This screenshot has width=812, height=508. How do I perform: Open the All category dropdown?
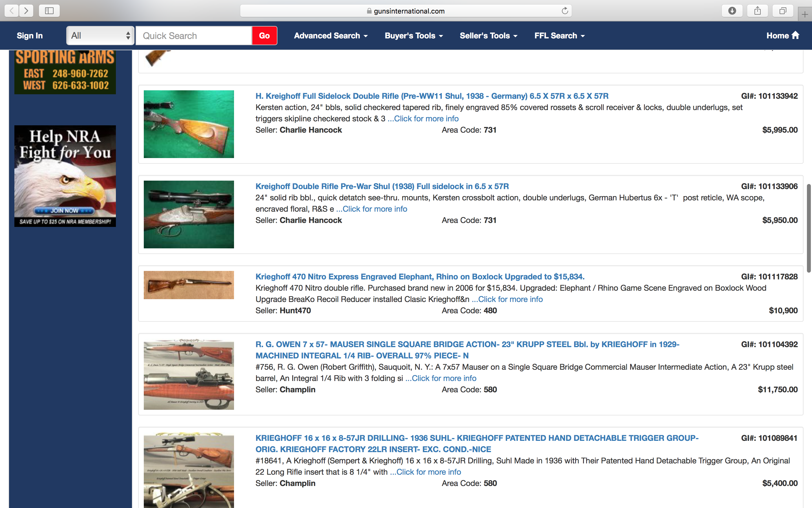pyautogui.click(x=100, y=36)
